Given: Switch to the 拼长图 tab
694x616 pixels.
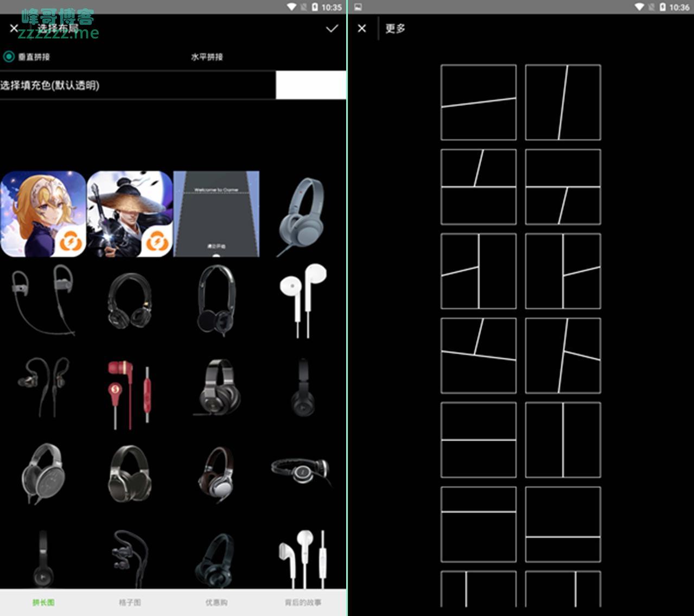Looking at the screenshot, I should pos(43,602).
